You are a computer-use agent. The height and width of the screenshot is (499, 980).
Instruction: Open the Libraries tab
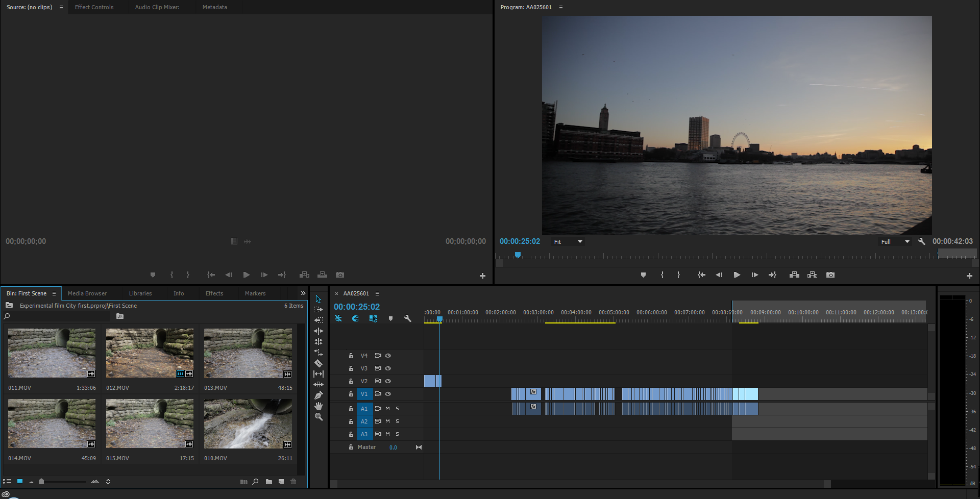click(140, 293)
